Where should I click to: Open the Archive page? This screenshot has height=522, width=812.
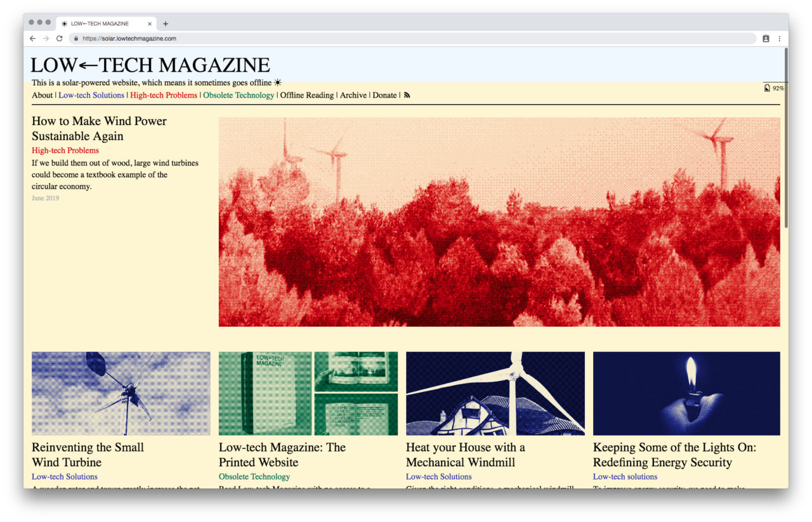(x=353, y=95)
